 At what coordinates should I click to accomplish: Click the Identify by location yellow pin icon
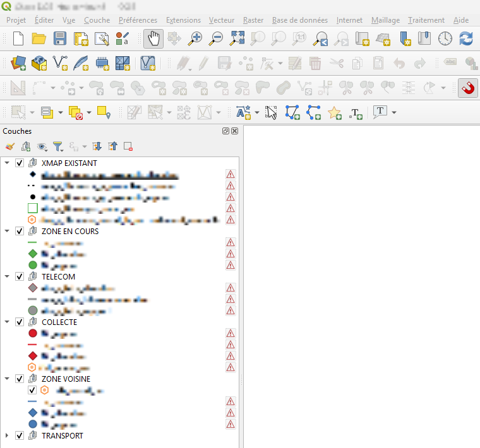(x=104, y=112)
